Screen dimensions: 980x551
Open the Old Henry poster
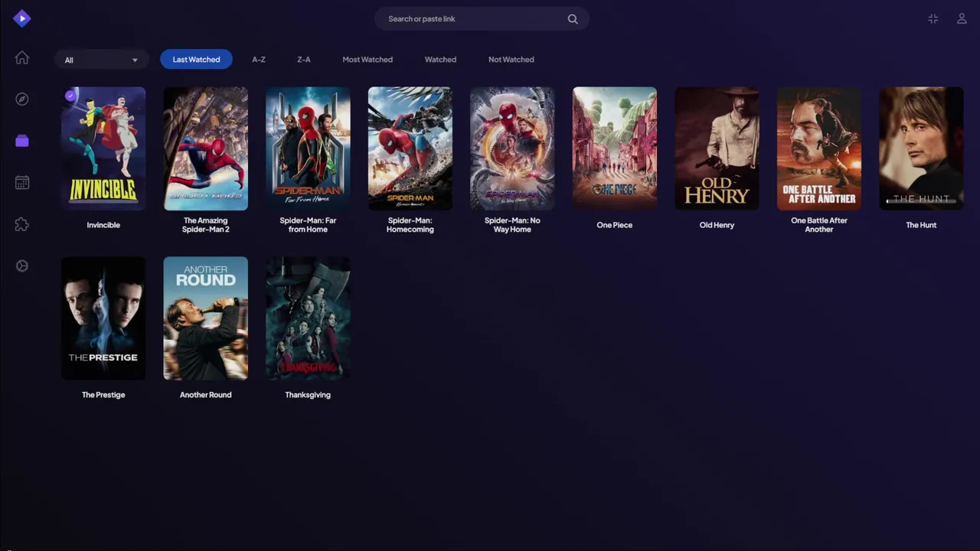[717, 148]
